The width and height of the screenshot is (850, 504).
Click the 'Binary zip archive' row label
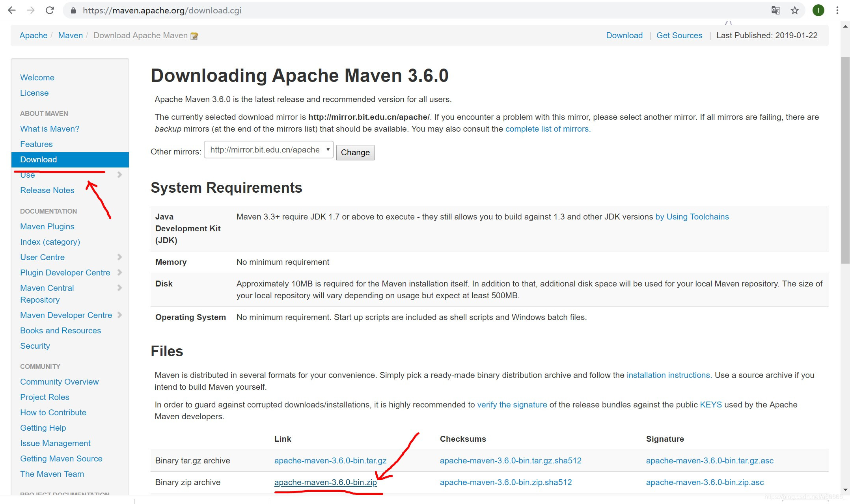point(188,482)
